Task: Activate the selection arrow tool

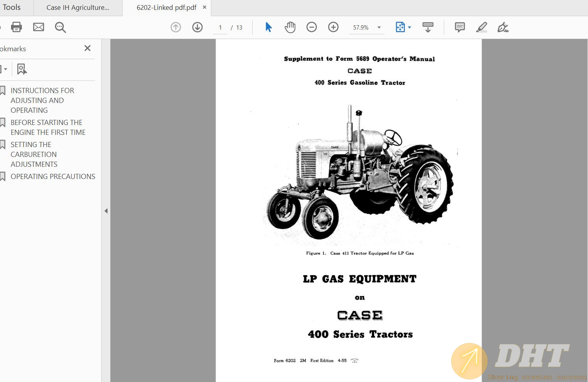Action: pos(268,27)
